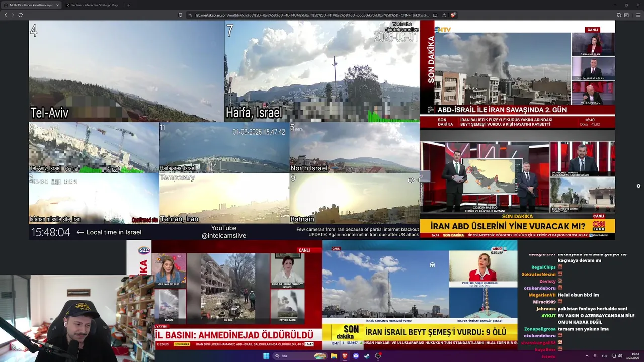This screenshot has width=644, height=362.
Task: Bookmark this page via the bookmark icon
Action: [x=180, y=15]
